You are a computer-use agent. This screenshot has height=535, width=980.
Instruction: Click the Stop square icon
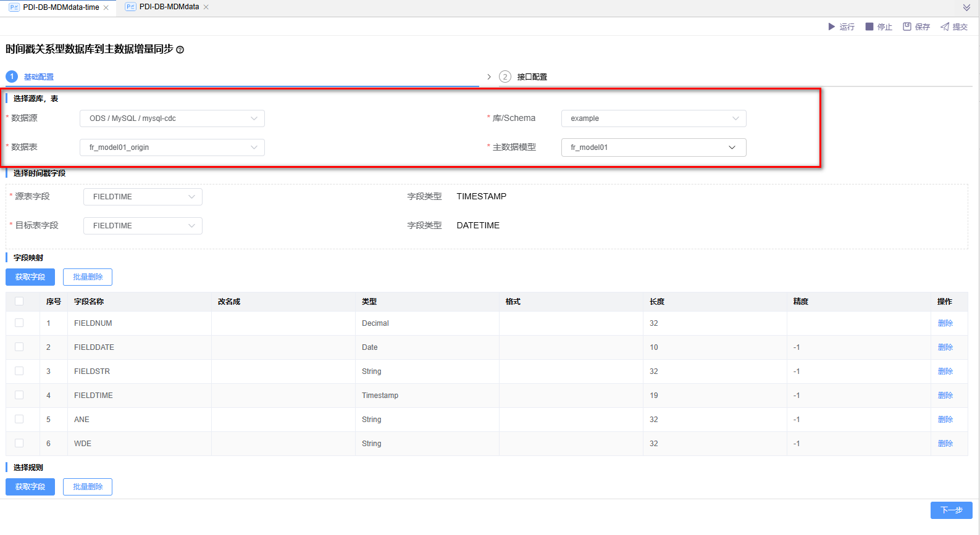point(869,27)
